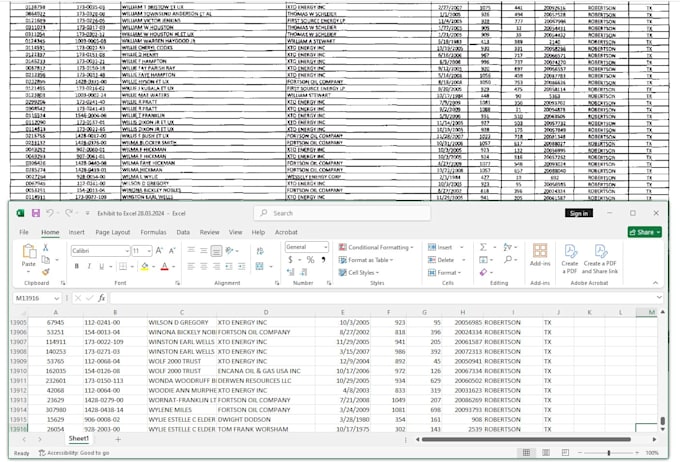The height and width of the screenshot is (462, 680).
Task: Create a PDF and Share link
Action: pyautogui.click(x=600, y=259)
